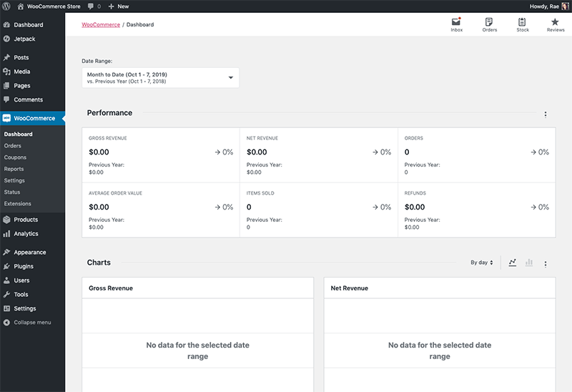Click the Plugins plug icon in sidebar
This screenshot has width=572, height=392.
[6, 266]
